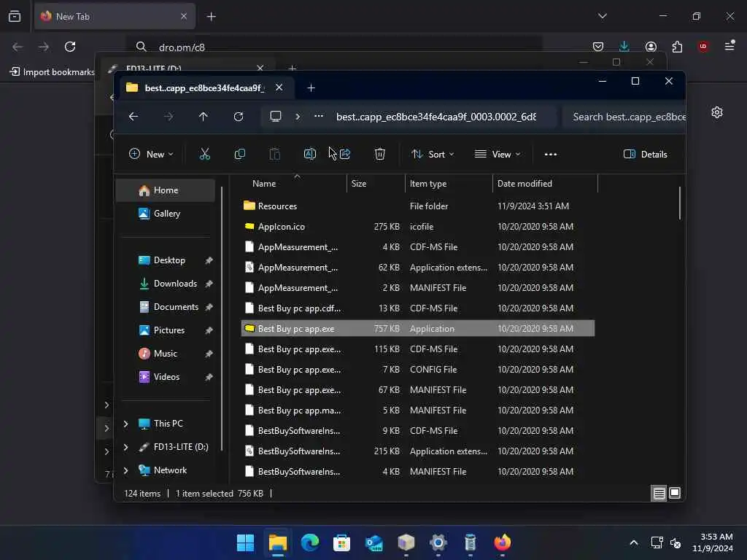Open Firefox new tab settings gear
Image resolution: width=747 pixels, height=560 pixels.
click(x=717, y=112)
